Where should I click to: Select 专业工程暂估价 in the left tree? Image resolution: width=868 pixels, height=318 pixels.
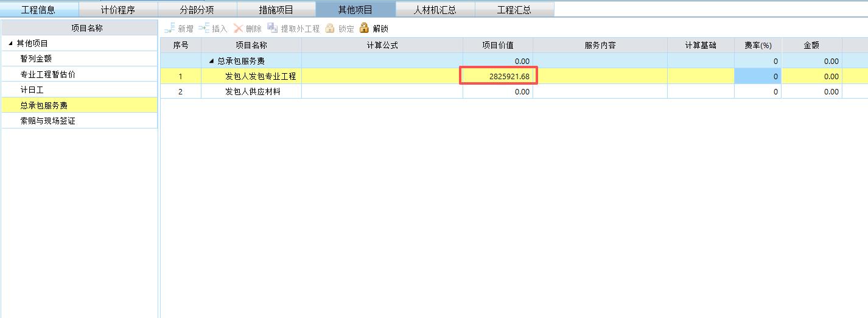(x=48, y=74)
